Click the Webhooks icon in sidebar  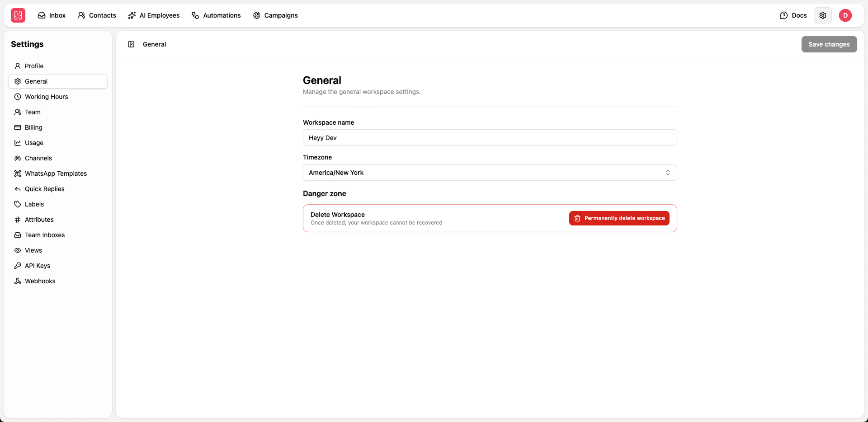click(17, 281)
